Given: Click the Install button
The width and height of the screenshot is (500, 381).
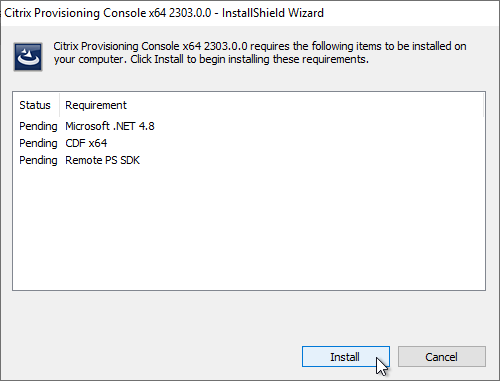Looking at the screenshot, I should tap(346, 357).
